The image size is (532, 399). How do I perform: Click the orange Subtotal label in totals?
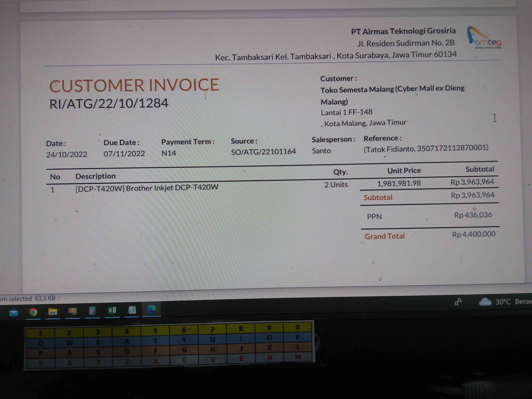pyautogui.click(x=378, y=197)
